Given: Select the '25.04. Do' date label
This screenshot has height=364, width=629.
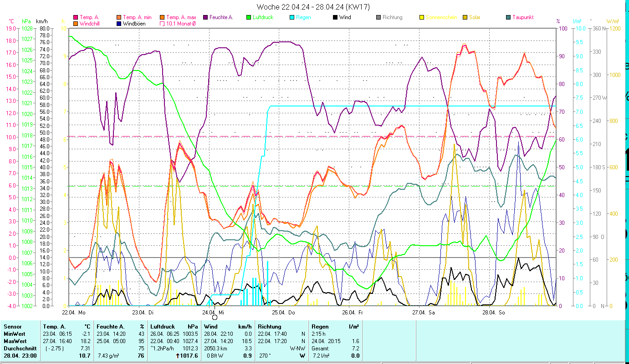Looking at the screenshot, I should [x=283, y=313].
